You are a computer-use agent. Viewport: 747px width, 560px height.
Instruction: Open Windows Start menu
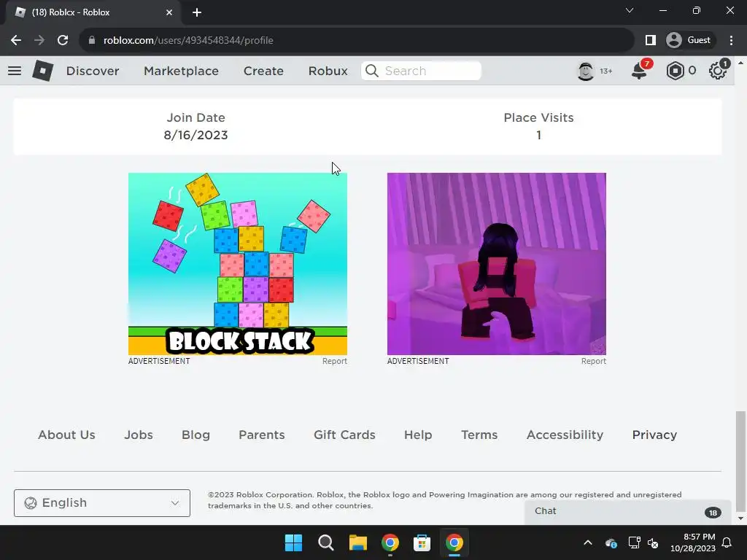click(293, 542)
